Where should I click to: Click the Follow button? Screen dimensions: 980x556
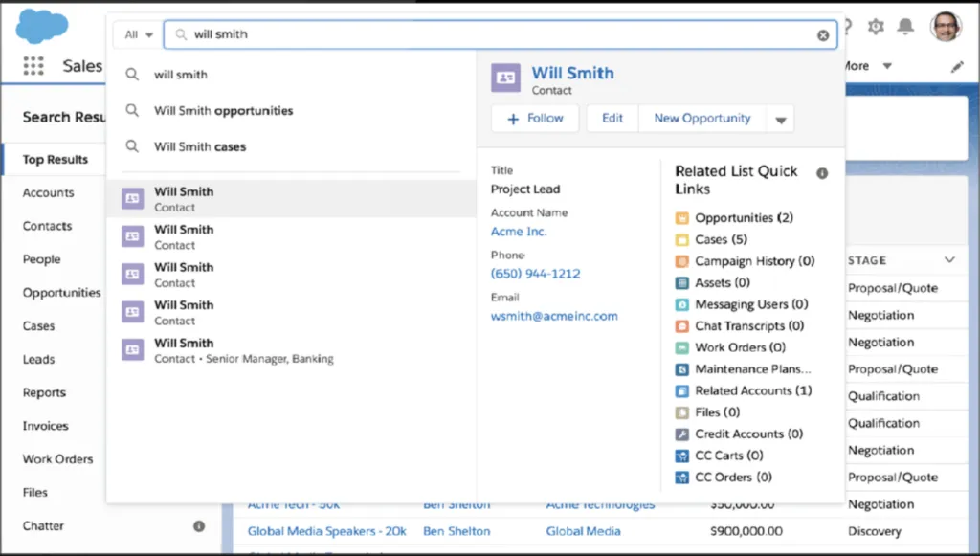point(535,119)
